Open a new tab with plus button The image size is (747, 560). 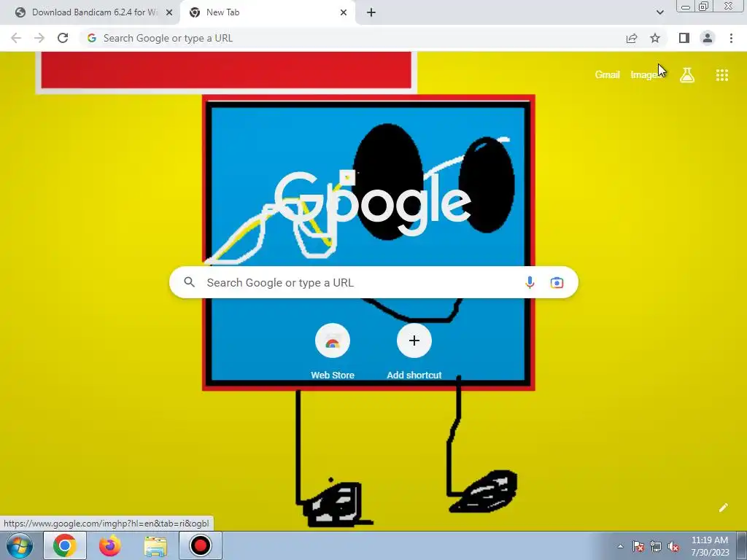pyautogui.click(x=371, y=12)
